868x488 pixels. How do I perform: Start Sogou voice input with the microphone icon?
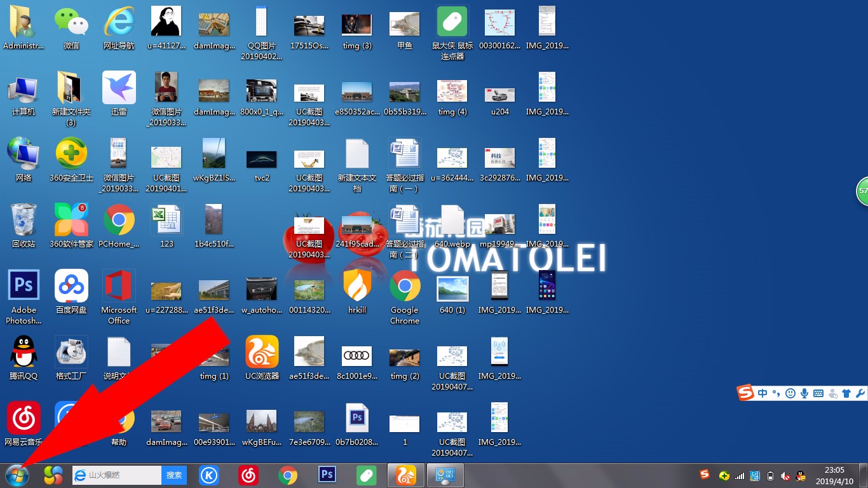click(x=804, y=393)
